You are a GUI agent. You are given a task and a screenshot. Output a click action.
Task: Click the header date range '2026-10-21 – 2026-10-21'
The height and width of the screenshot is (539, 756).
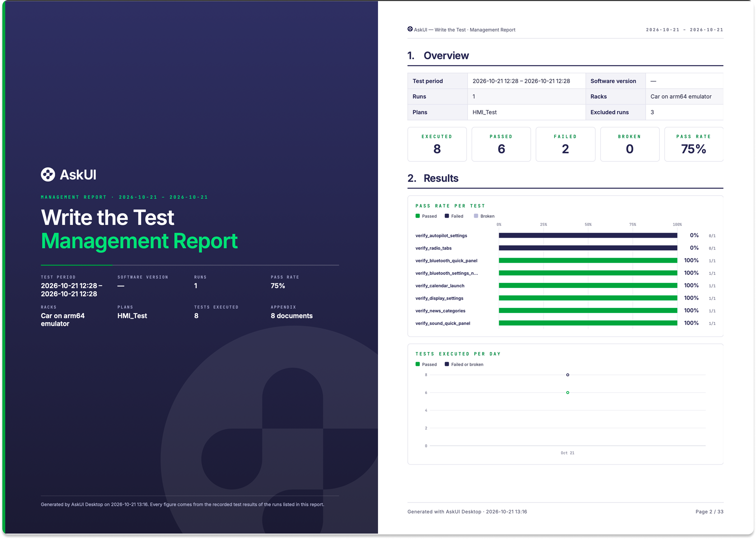684,29
